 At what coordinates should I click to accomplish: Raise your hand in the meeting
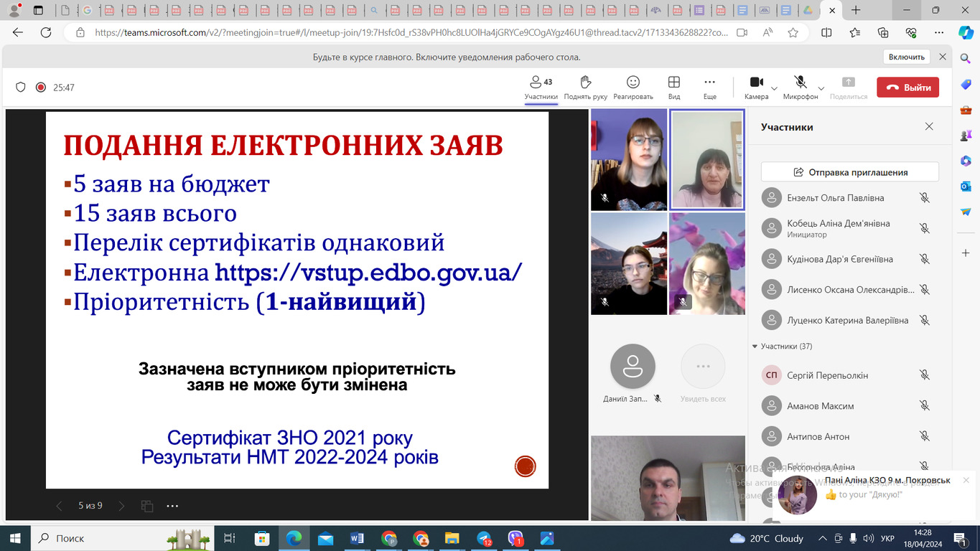pyautogui.click(x=585, y=88)
